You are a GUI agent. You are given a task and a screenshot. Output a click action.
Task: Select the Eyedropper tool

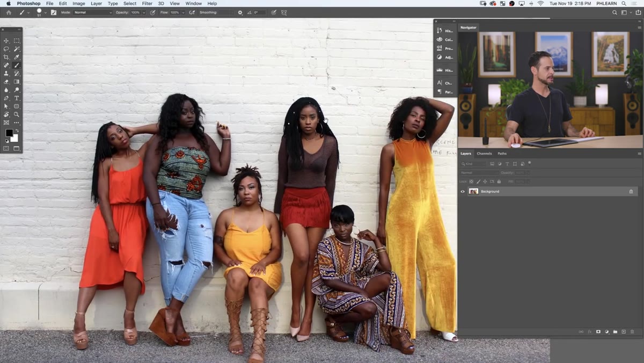(17, 57)
